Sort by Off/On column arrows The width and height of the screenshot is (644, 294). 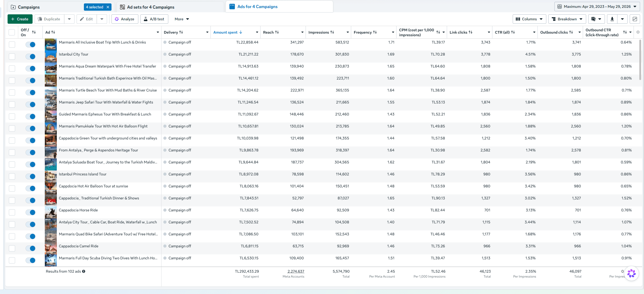click(x=34, y=32)
